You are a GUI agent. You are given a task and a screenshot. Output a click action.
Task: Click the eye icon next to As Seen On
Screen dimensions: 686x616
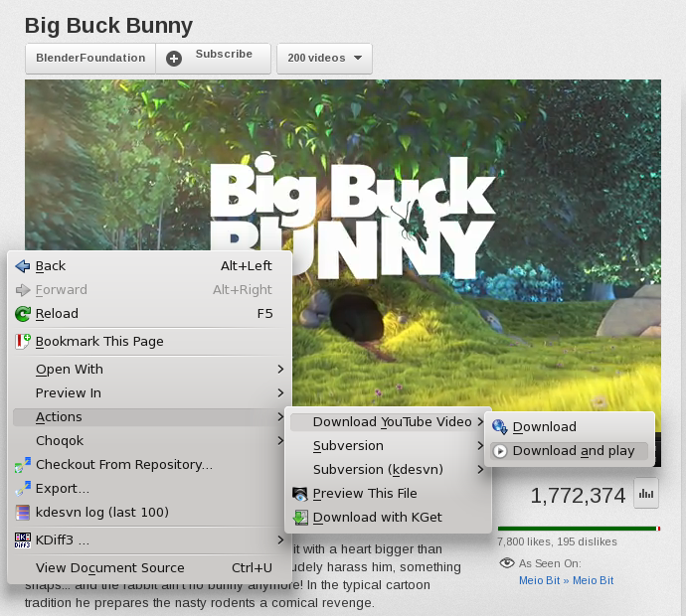click(507, 562)
